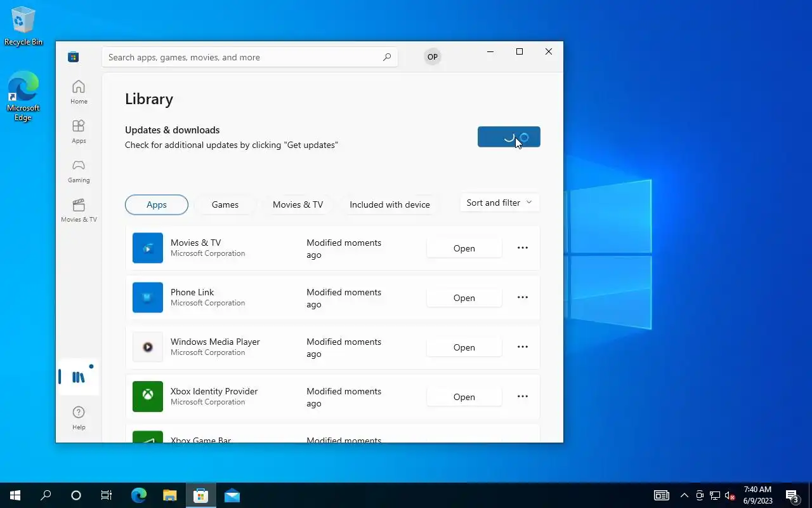Click the Library heading text
The width and height of the screenshot is (812, 508).
tap(149, 99)
